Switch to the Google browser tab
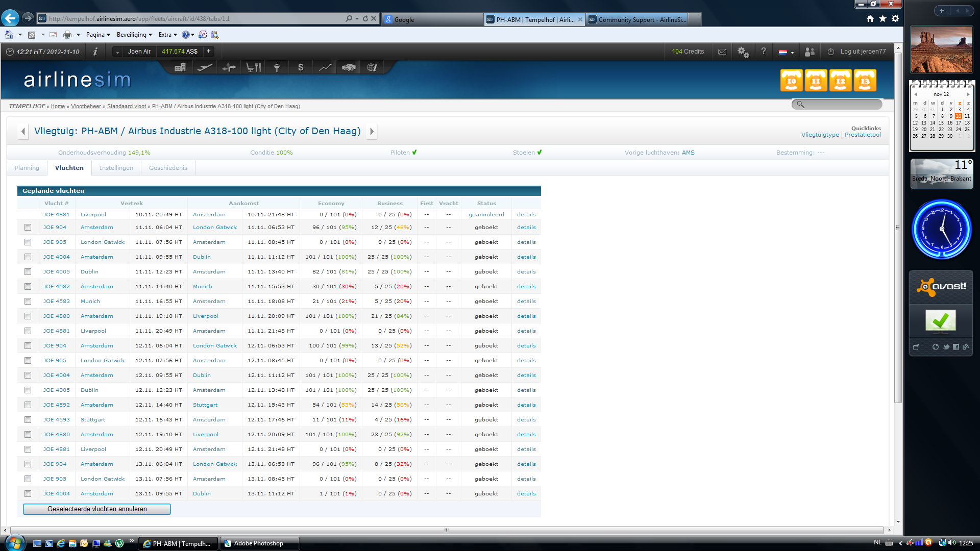The height and width of the screenshot is (551, 980). [432, 19]
